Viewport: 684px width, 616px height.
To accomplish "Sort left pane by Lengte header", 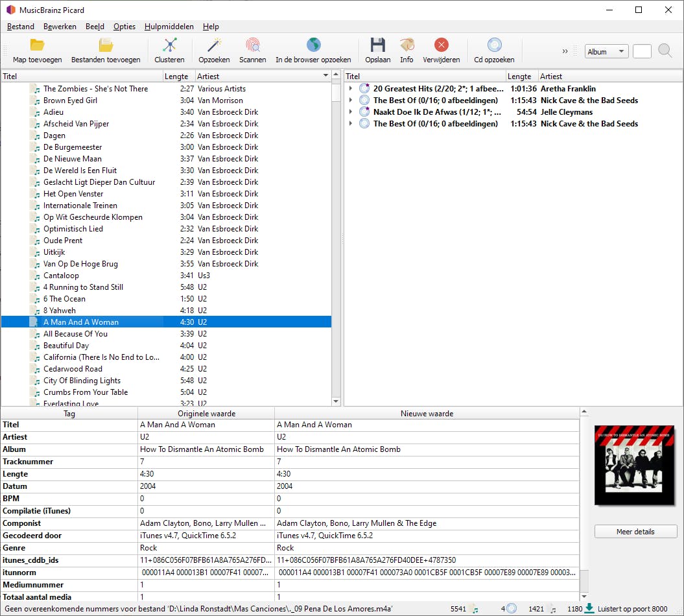I will (x=179, y=77).
